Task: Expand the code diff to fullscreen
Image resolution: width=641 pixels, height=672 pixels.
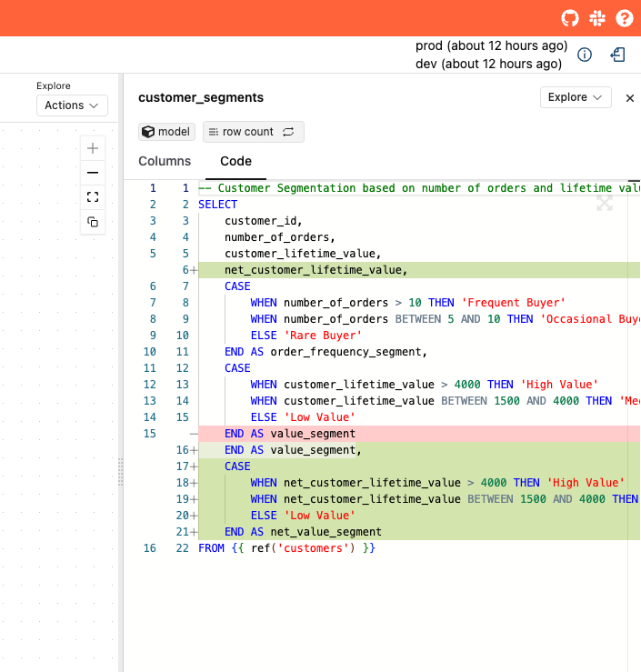Action: click(x=604, y=204)
